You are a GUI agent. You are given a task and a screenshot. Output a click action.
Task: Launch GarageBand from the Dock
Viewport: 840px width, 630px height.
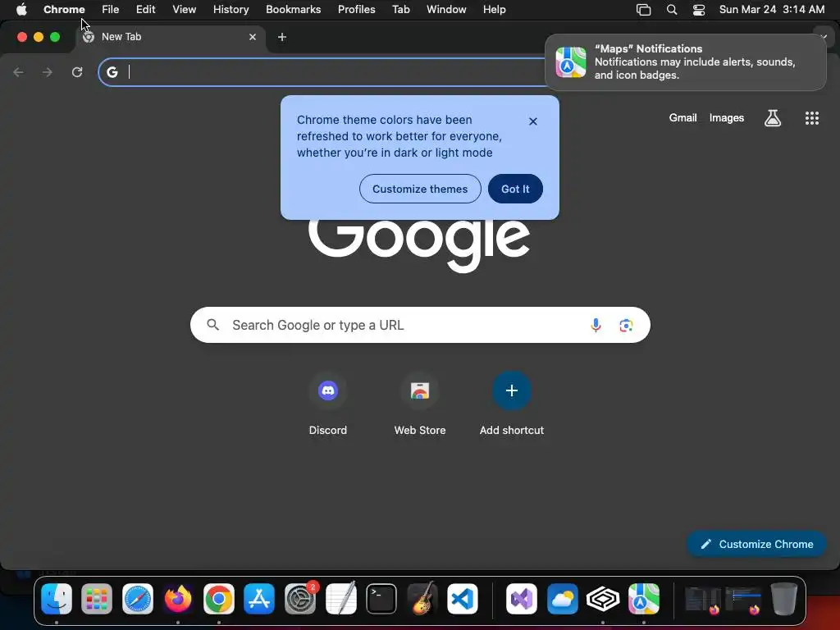pyautogui.click(x=422, y=598)
